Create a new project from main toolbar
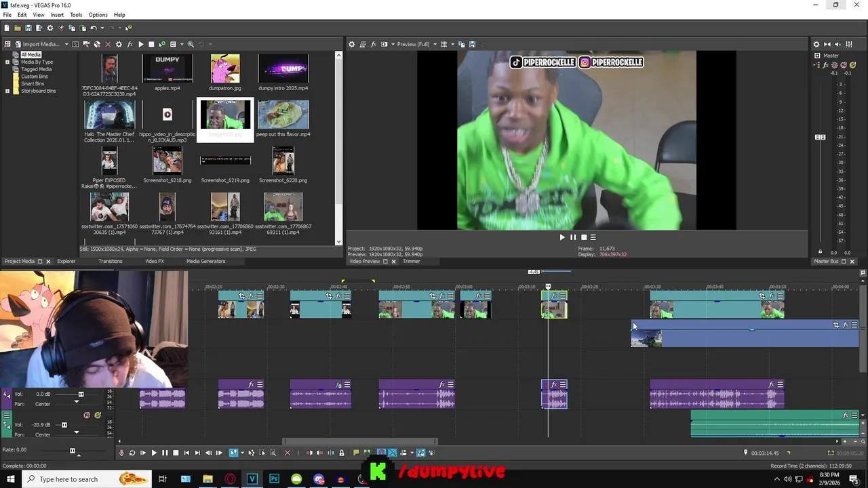868x488 pixels. pyautogui.click(x=7, y=28)
